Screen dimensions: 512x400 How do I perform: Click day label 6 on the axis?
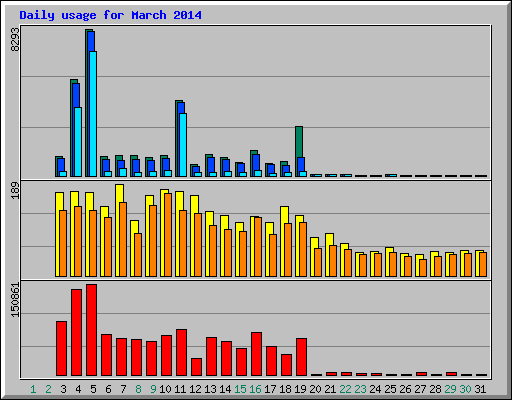pos(108,389)
